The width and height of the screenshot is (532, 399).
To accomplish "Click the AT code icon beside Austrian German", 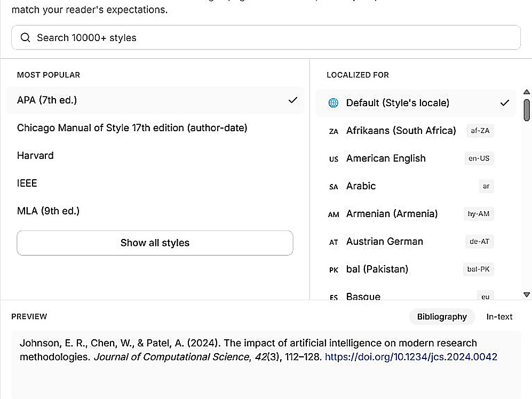I will click(x=334, y=242).
